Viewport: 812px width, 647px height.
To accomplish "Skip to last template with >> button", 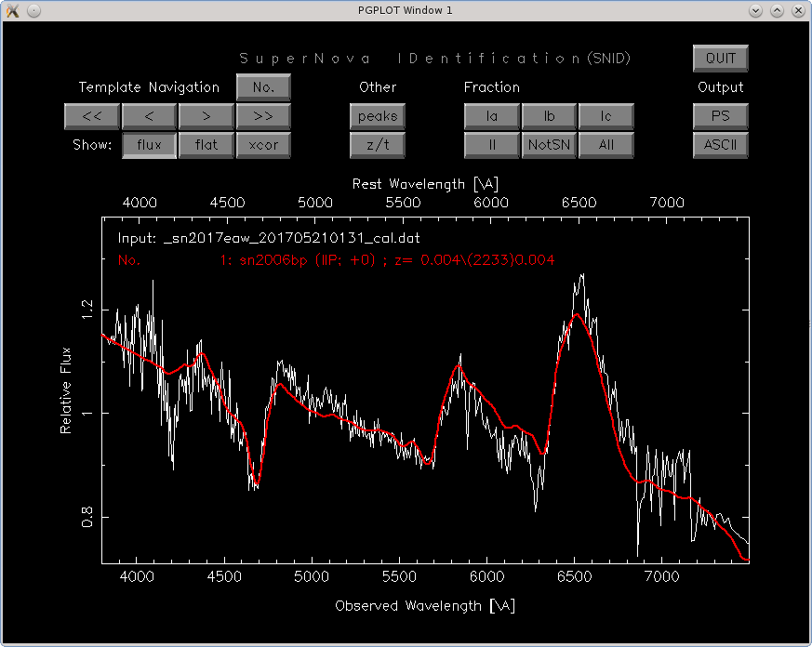I will pyautogui.click(x=263, y=116).
